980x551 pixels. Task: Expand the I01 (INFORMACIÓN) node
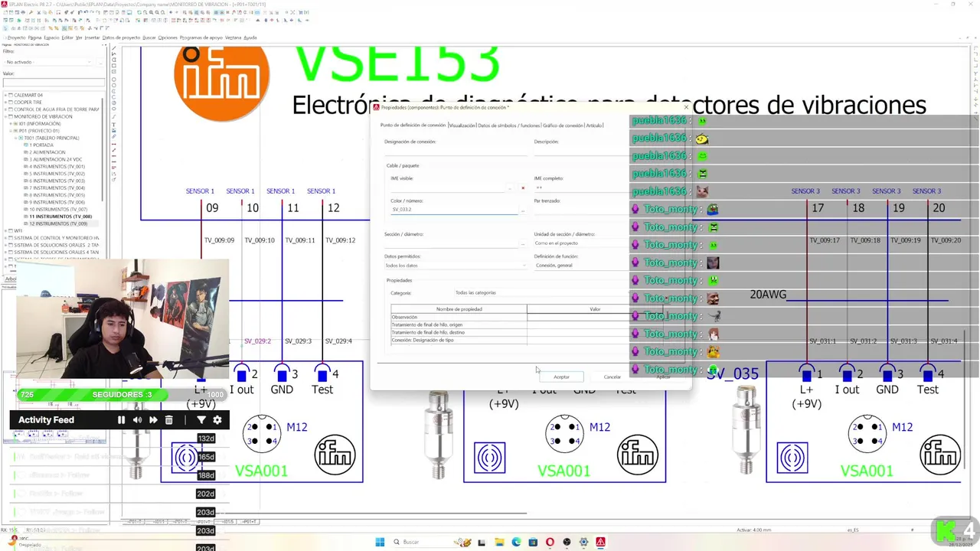11,123
